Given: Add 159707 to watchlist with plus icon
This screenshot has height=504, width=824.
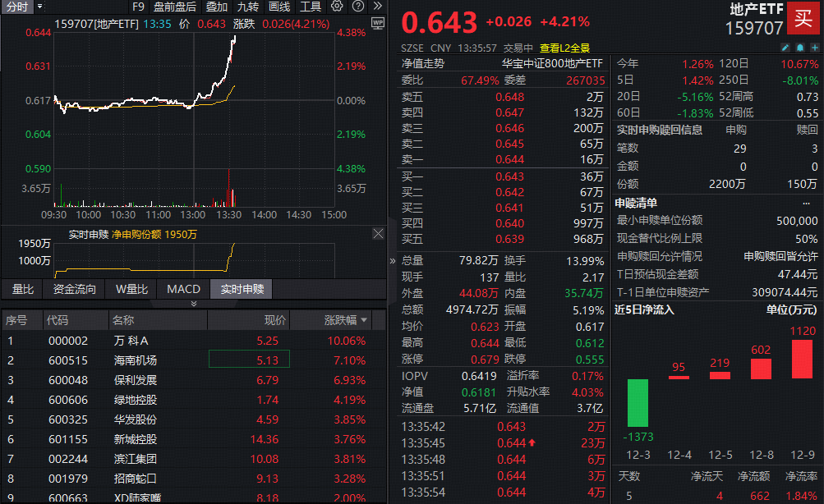Looking at the screenshot, I should click(x=815, y=47).
